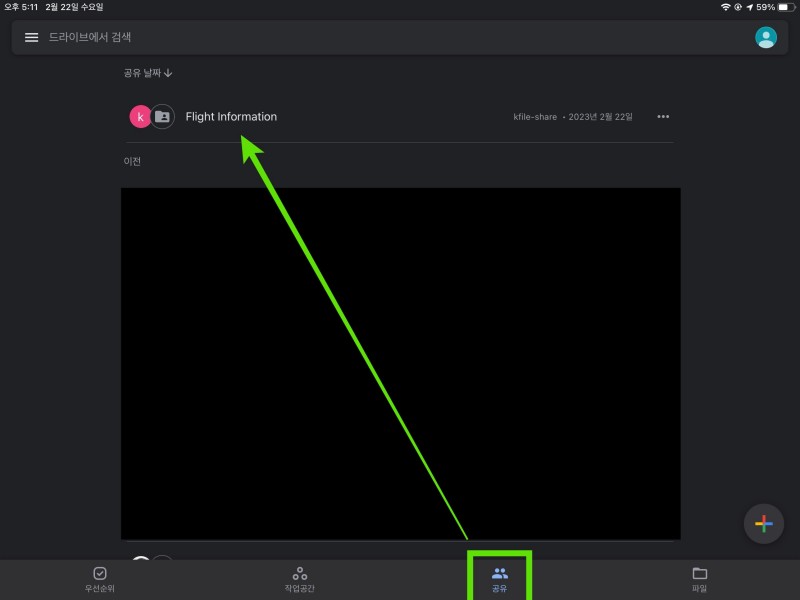Click the location arrow status icon
The height and width of the screenshot is (600, 800).
(x=749, y=7)
